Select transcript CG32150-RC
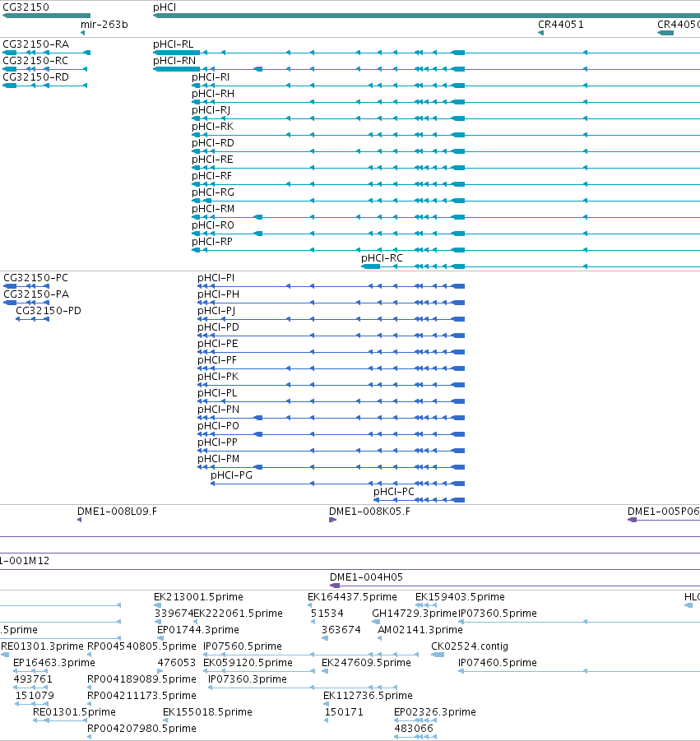700x741 pixels. [35, 61]
